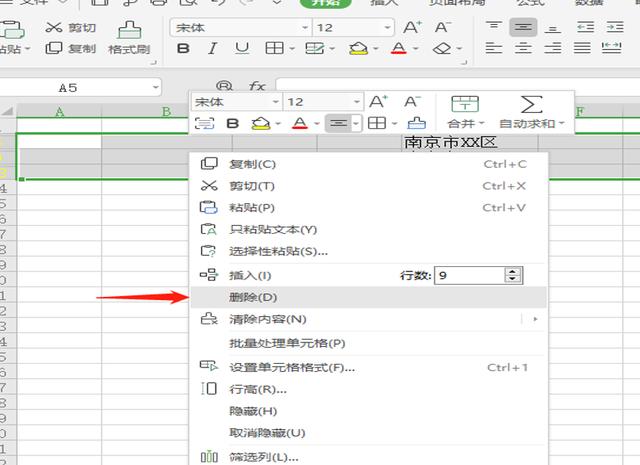This screenshot has width=640, height=465.
Task: Select Unhide (取消隐藏) from context menu
Action: [x=369, y=433]
